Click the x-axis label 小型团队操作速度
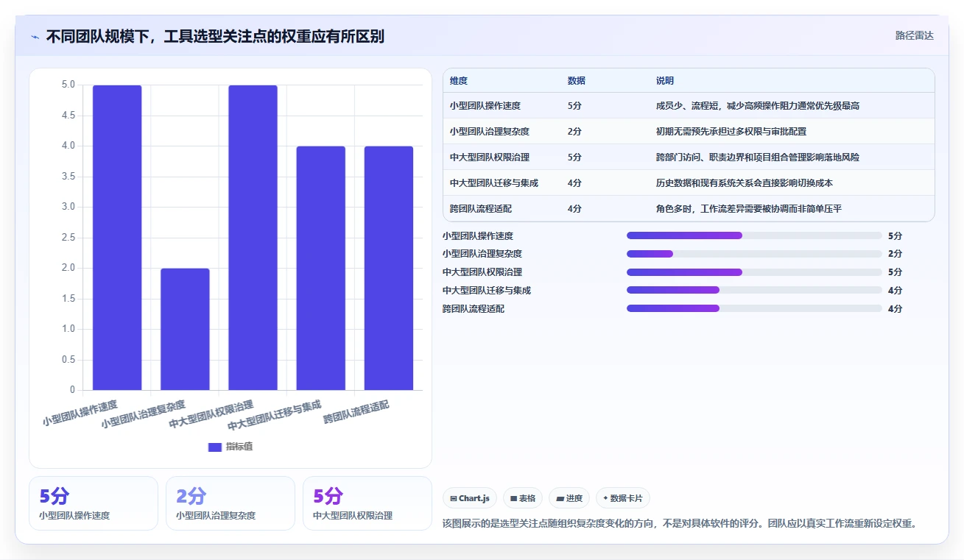 80,414
